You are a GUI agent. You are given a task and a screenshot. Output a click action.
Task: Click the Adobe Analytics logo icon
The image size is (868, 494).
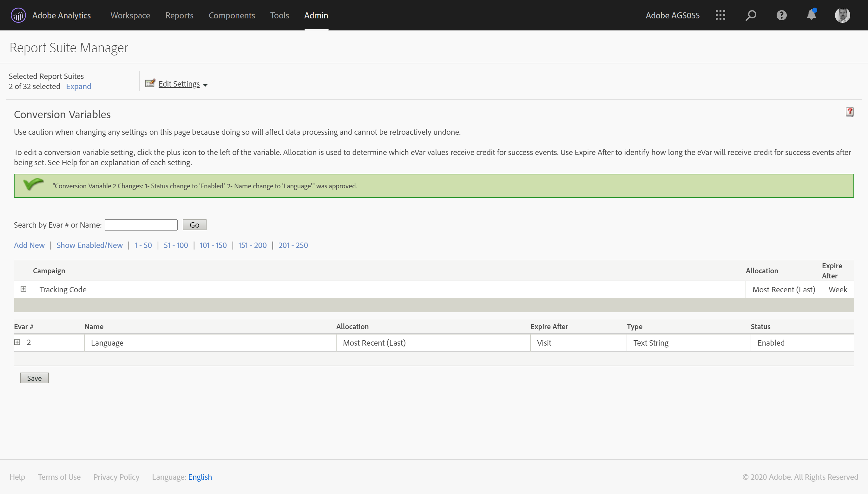pos(18,15)
